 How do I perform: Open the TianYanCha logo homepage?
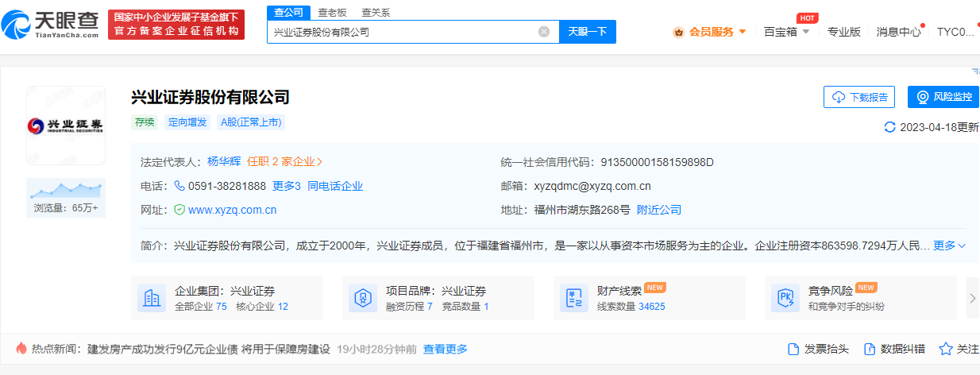point(50,25)
